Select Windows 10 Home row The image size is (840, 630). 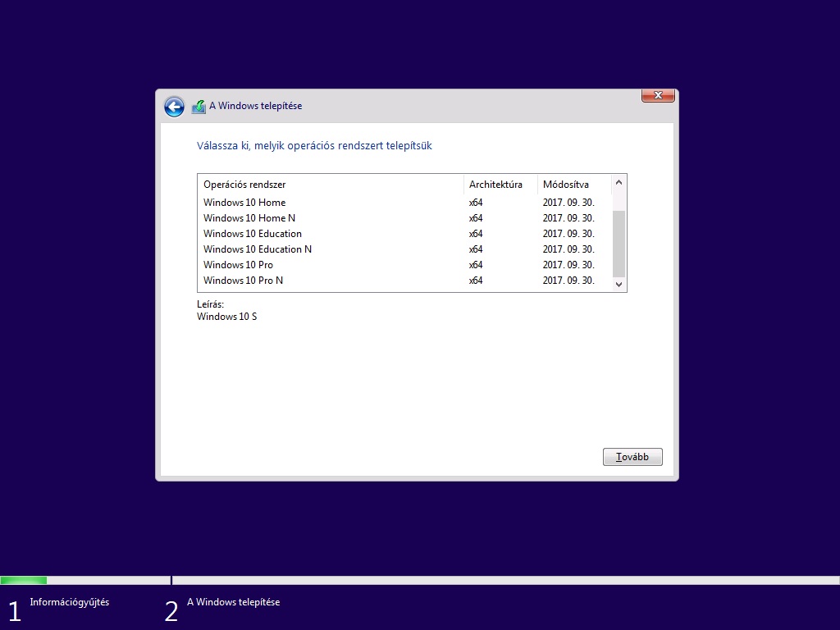(404, 203)
